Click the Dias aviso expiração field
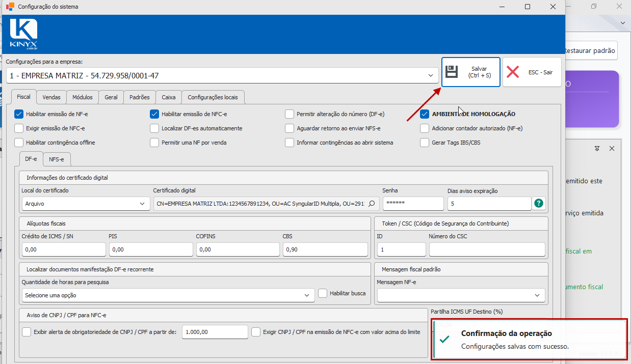Image resolution: width=631 pixels, height=364 pixels. (x=489, y=204)
